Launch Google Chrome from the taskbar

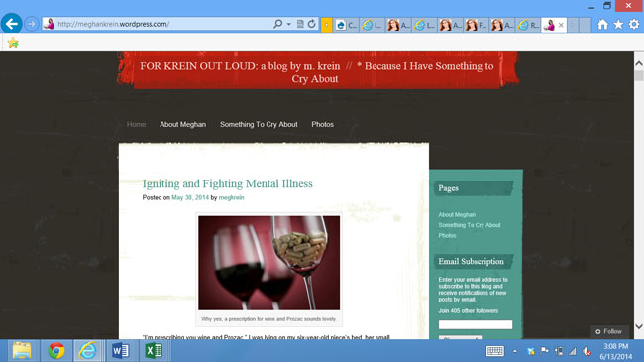pyautogui.click(x=56, y=351)
